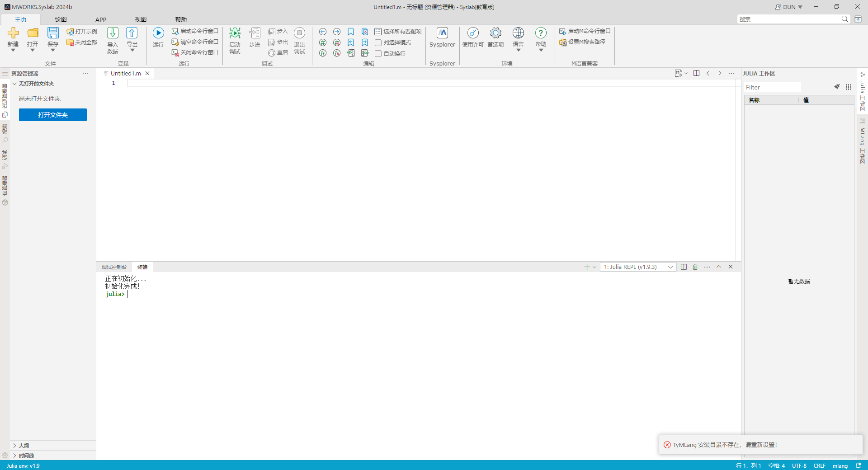Click the 运行 (Run) play icon
The height and width of the screenshot is (470, 868).
[x=158, y=33]
